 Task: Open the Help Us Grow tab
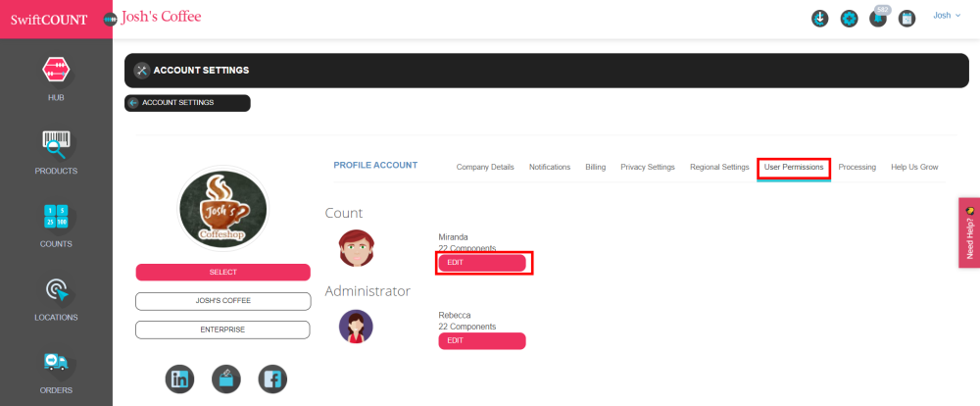pyautogui.click(x=914, y=168)
